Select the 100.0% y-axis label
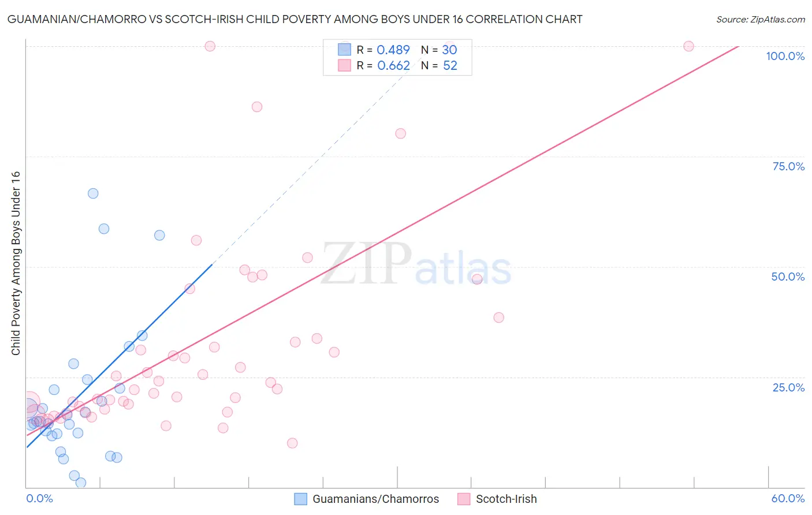This screenshot has height=515, width=812. click(x=785, y=56)
